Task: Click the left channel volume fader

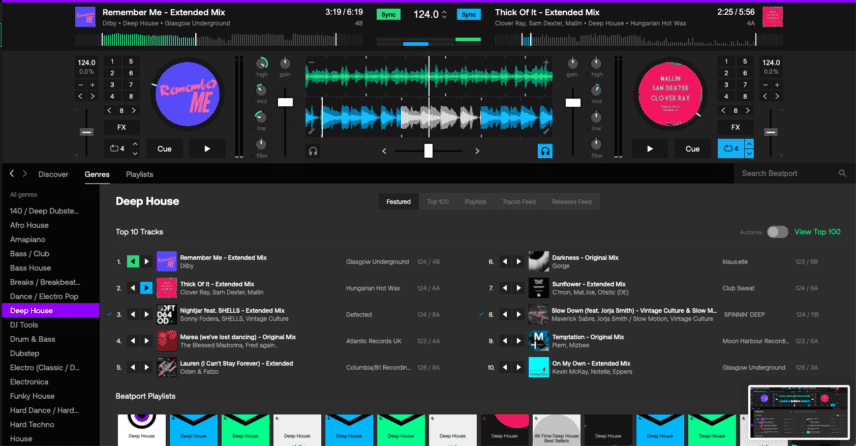Action: point(285,102)
